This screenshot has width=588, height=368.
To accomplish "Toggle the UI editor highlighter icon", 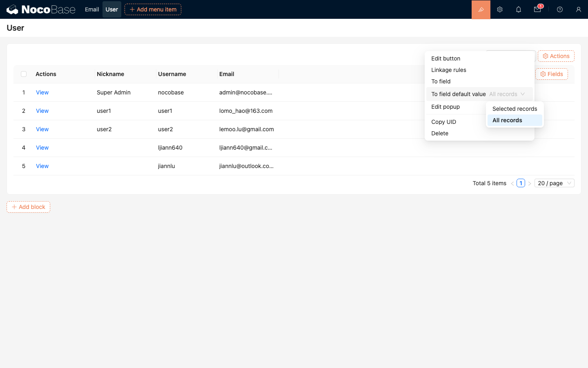I will (481, 9).
